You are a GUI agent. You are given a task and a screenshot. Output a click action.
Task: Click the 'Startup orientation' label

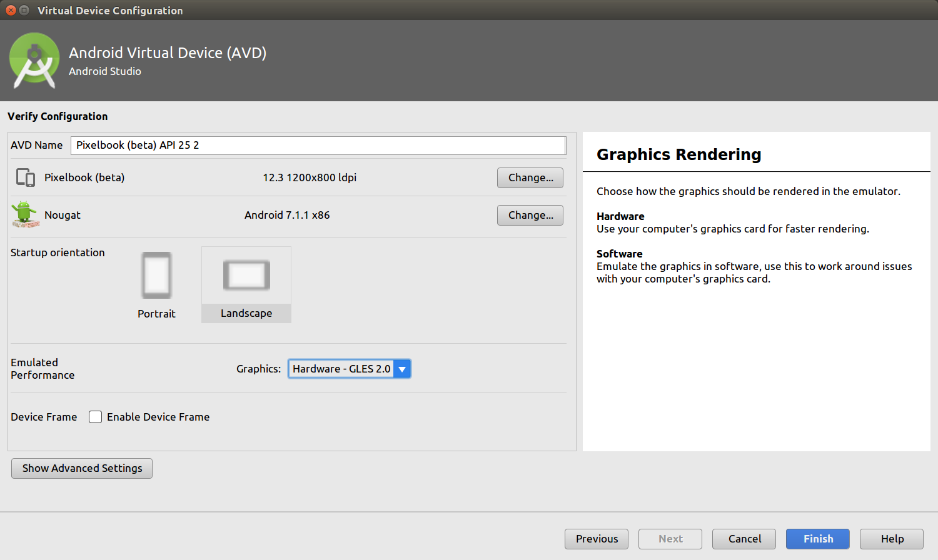pyautogui.click(x=58, y=252)
